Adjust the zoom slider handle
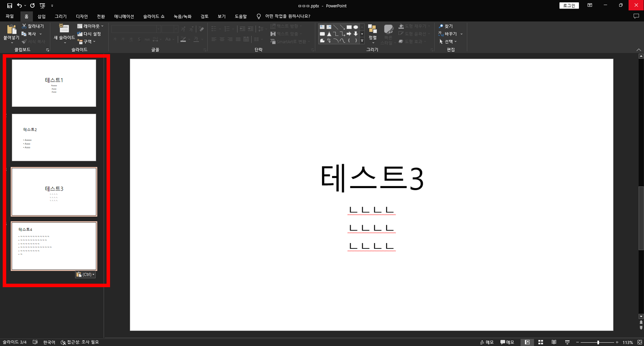This screenshot has width=644, height=346. [598, 343]
